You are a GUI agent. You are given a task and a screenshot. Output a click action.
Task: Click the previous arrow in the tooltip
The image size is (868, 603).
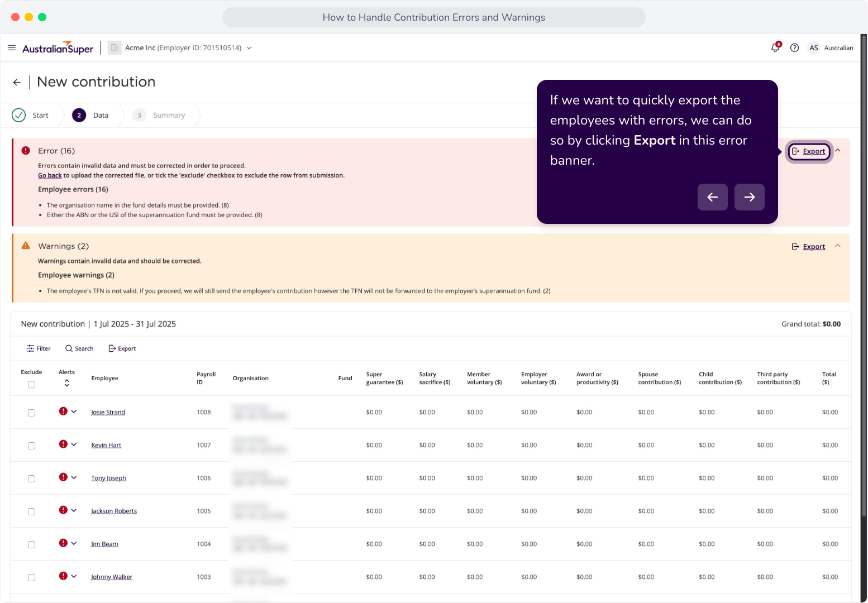click(712, 197)
